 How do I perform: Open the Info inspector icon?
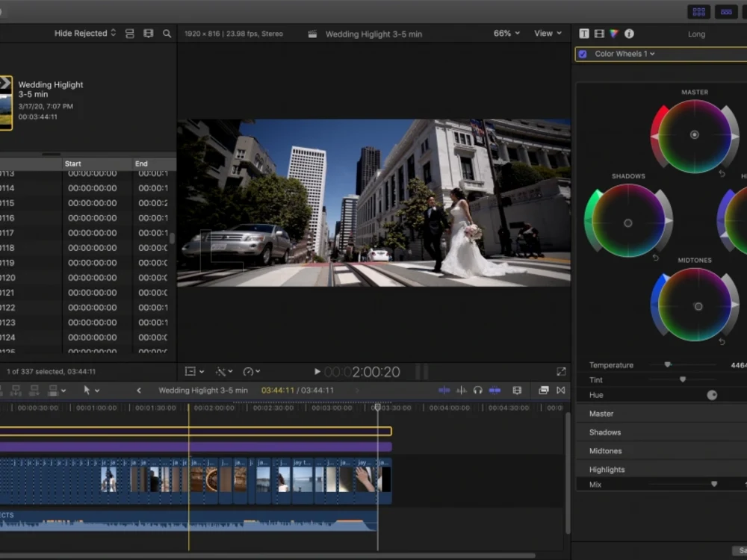coord(629,34)
